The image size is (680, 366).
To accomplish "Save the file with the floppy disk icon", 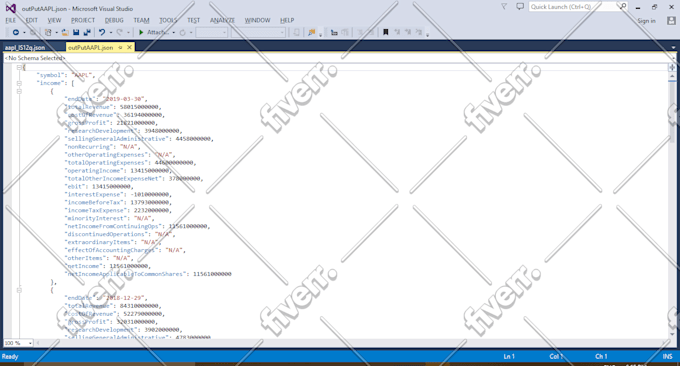I will (x=76, y=33).
